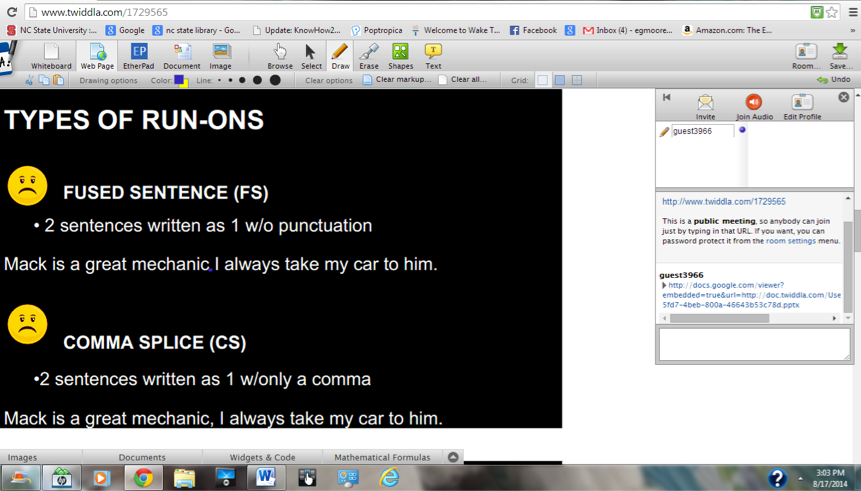The height and width of the screenshot is (491, 861).
Task: Collapse the side panel with arrow
Action: [x=666, y=98]
